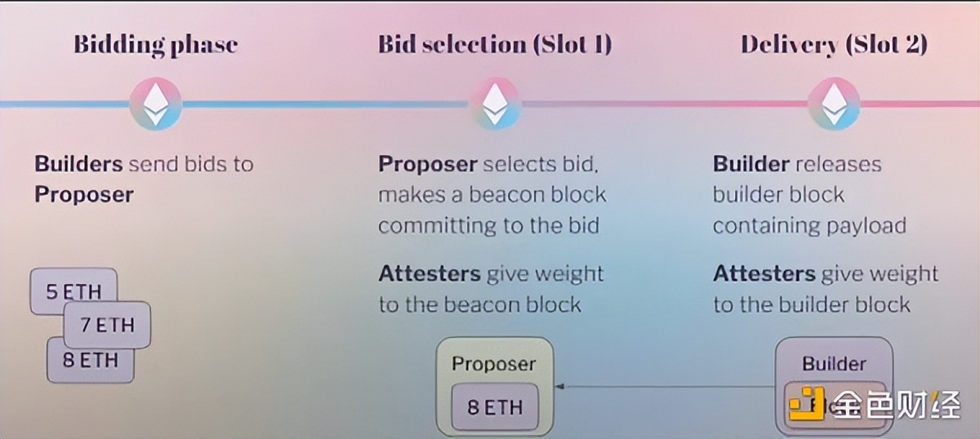Click the pink timeline segment before Delivery
The width and height of the screenshot is (980, 439).
coord(664,104)
